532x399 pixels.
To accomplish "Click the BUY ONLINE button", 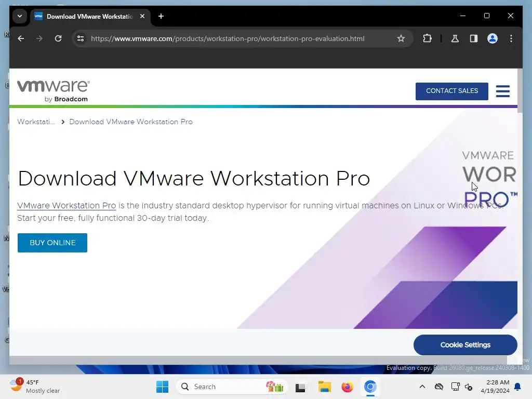I will coord(52,243).
